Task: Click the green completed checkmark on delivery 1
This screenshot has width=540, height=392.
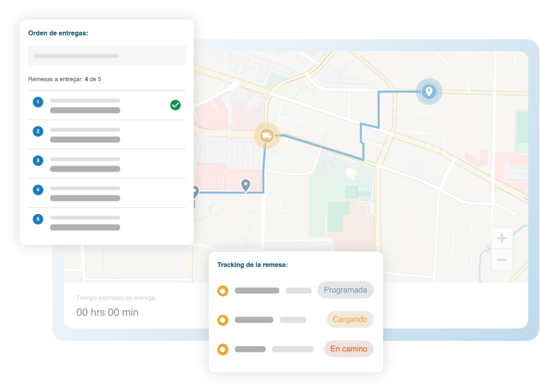Action: (175, 105)
